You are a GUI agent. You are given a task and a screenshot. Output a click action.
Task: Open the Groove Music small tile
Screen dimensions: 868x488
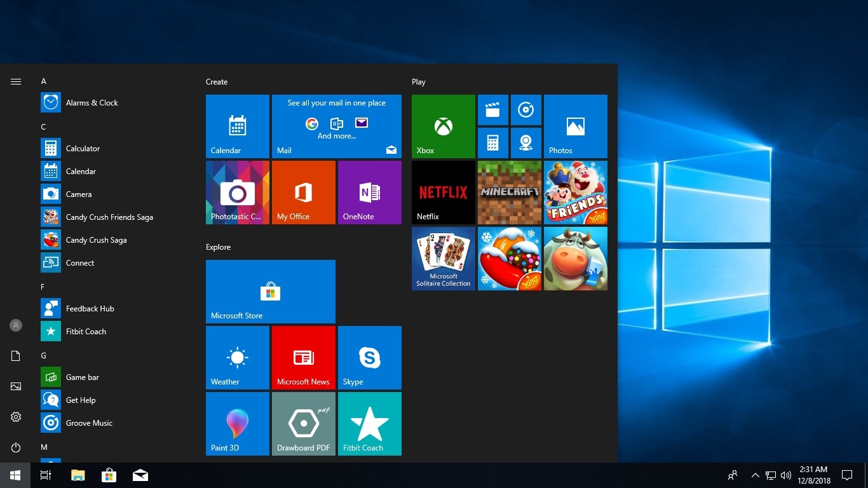[526, 110]
